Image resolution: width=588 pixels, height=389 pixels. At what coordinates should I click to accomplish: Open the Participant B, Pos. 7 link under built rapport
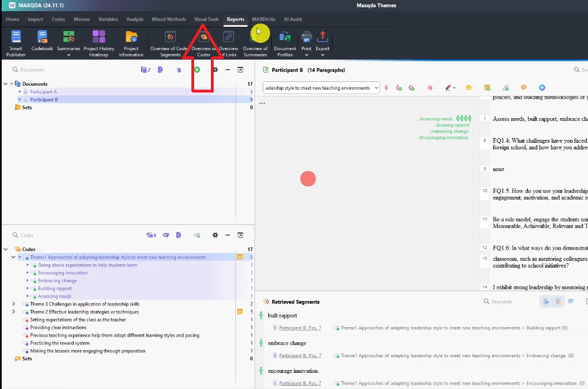point(300,328)
